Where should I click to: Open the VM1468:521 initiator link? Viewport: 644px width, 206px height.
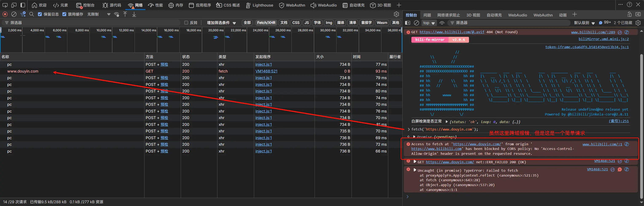click(266, 71)
